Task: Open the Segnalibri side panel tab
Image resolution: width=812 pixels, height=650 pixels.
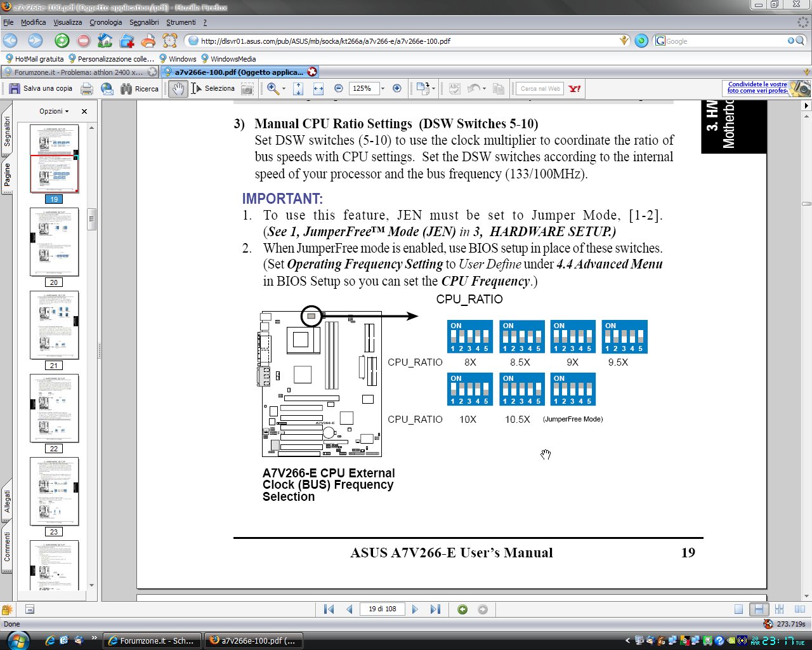Action: 6,132
